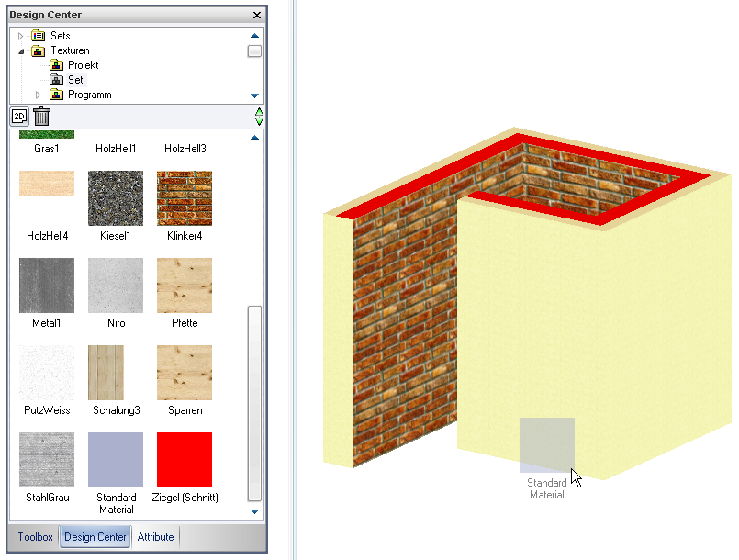Click the green up-down splitter arrows icon

pos(259,117)
